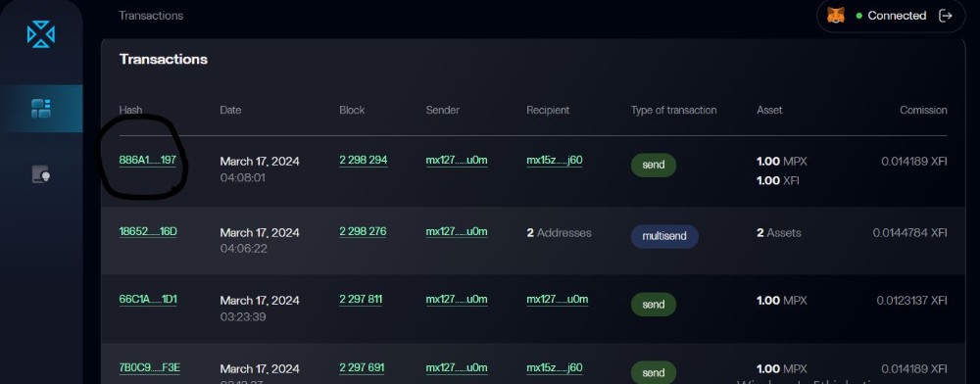Open the dashboard icon in the sidebar
This screenshot has width=980, height=384.
click(x=41, y=108)
